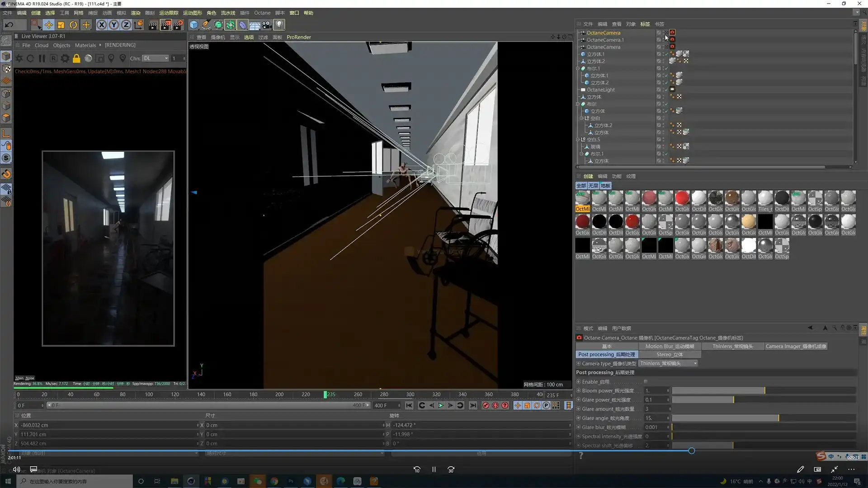Open Live Viewer settings gear icon
Image resolution: width=868 pixels, height=488 pixels.
coord(65,58)
